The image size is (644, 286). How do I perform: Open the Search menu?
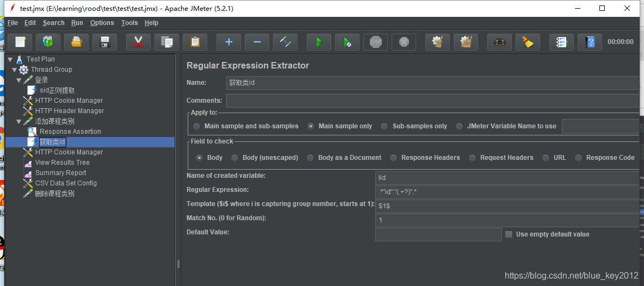coord(53,23)
